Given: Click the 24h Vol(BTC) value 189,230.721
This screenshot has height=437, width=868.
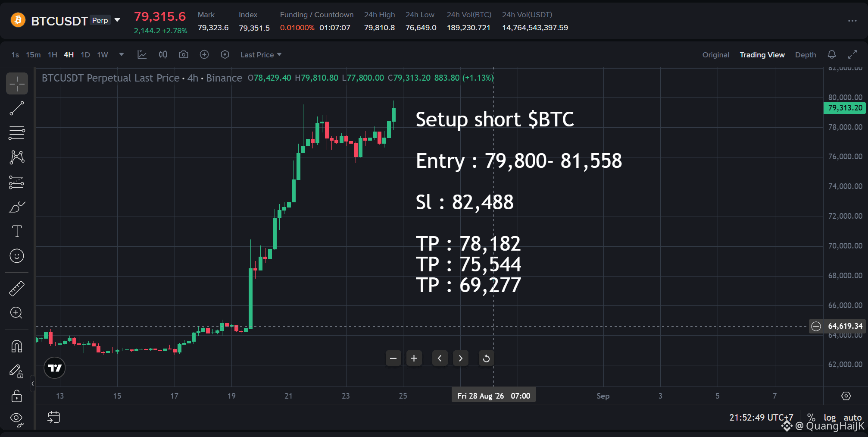Looking at the screenshot, I should (x=468, y=28).
